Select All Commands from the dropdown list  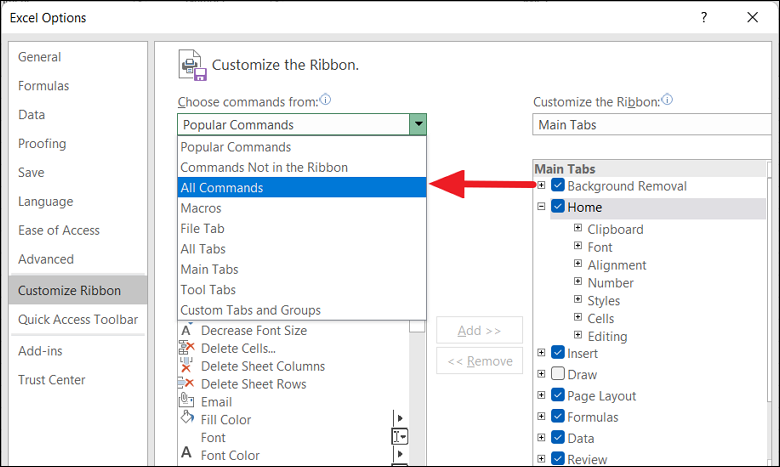302,187
